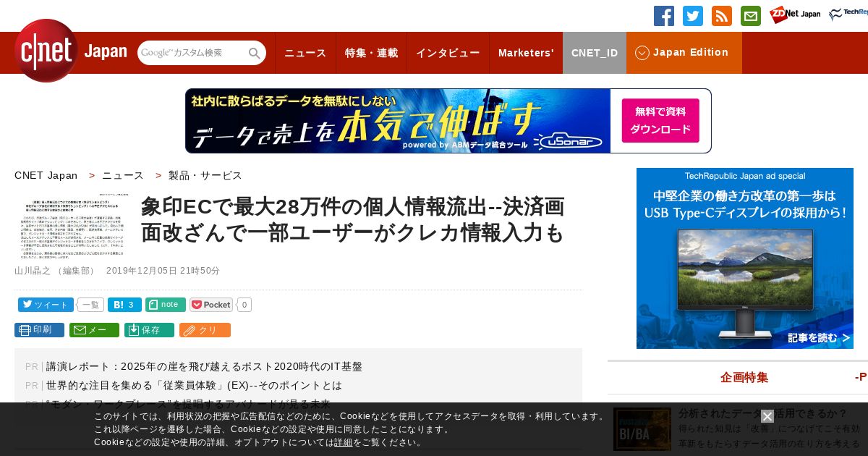Open the Facebook icon in header
Screen dimensions: 868x456
pos(664,16)
